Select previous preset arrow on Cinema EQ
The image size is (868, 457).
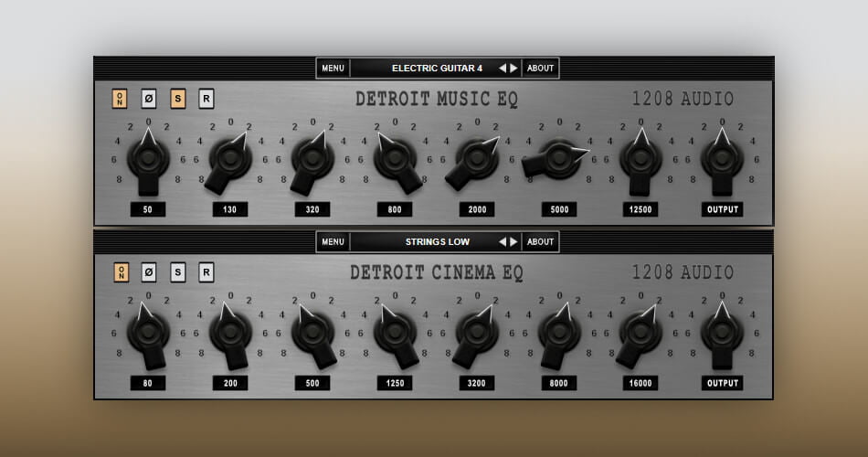click(x=503, y=241)
